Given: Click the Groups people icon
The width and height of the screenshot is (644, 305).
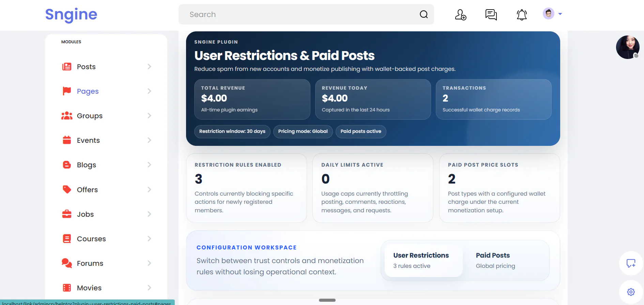Looking at the screenshot, I should 67,116.
